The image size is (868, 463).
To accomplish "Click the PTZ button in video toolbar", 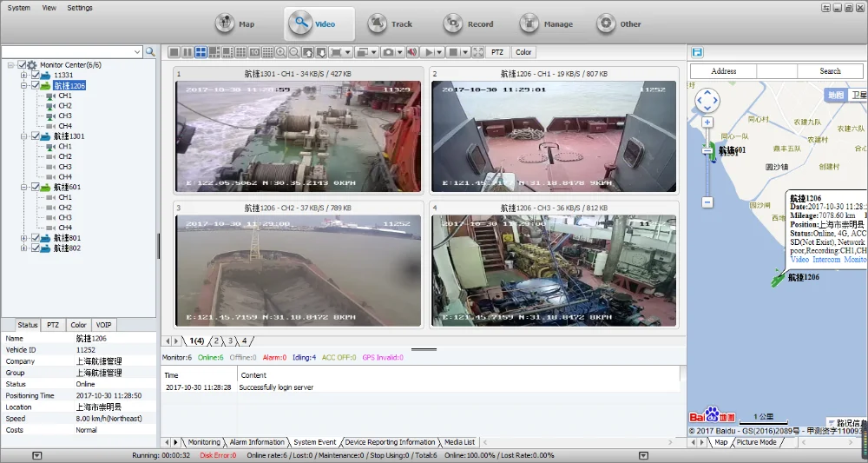I will [x=497, y=52].
